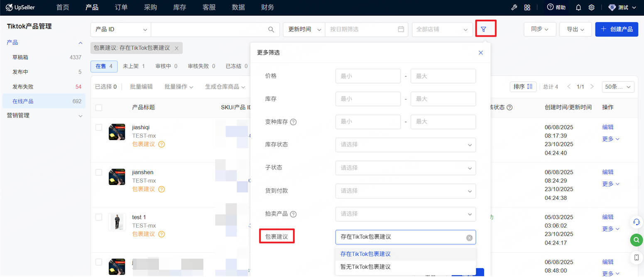Viewport: 644px width, 277px height.
Task: Open the apps grid icon
Action: tap(527, 7)
